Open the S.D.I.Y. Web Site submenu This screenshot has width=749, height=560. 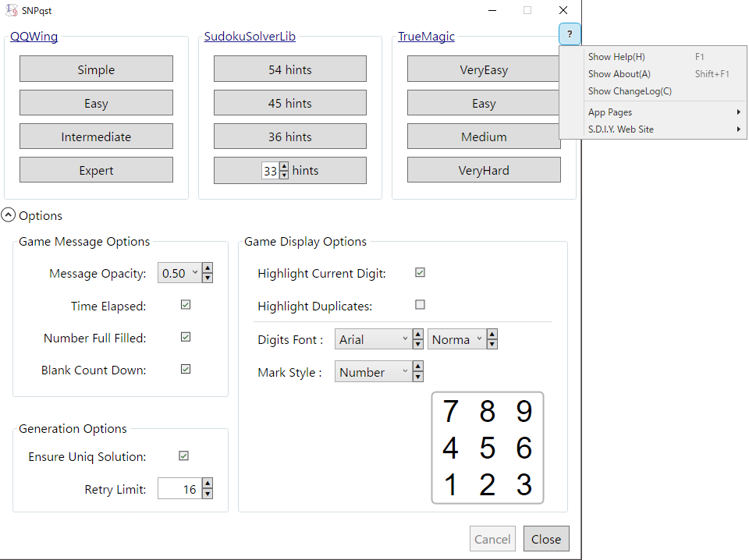(665, 129)
